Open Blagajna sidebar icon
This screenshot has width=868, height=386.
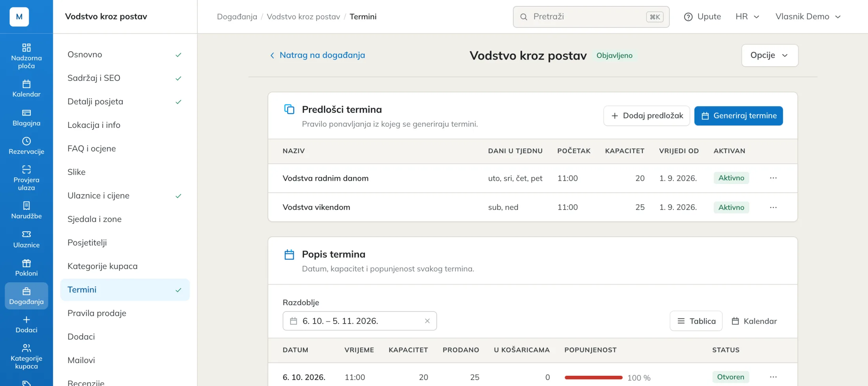pos(26,117)
